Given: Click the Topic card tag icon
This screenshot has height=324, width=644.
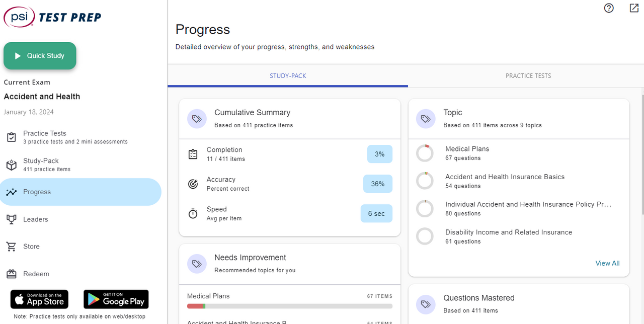Looking at the screenshot, I should tap(426, 119).
